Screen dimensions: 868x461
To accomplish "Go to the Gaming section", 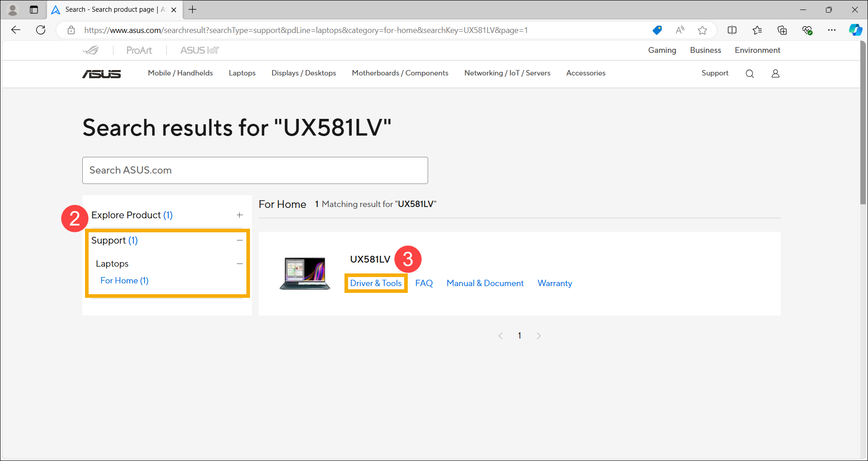I will click(662, 50).
